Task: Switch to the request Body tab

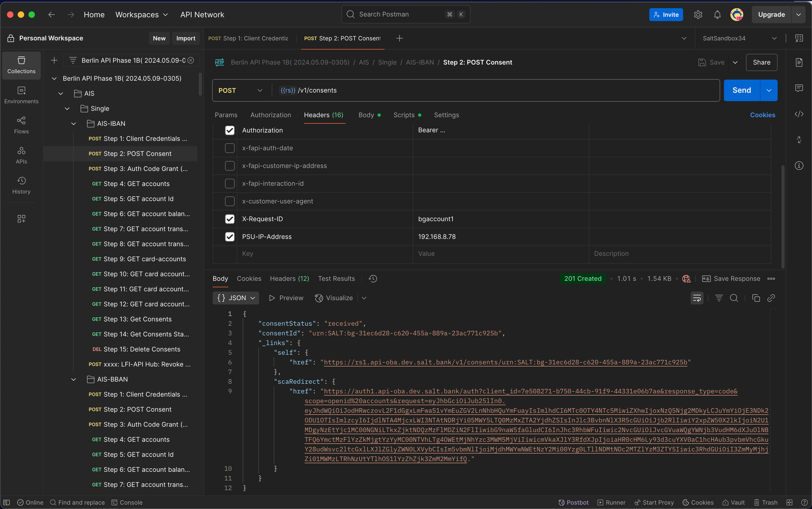Action: 369,115
